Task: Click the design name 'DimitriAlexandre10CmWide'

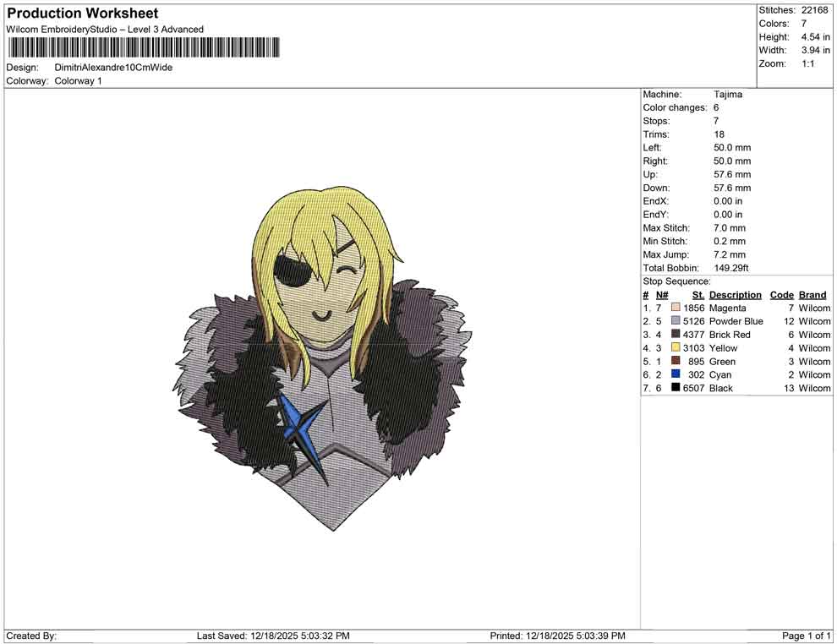Action: click(113, 68)
